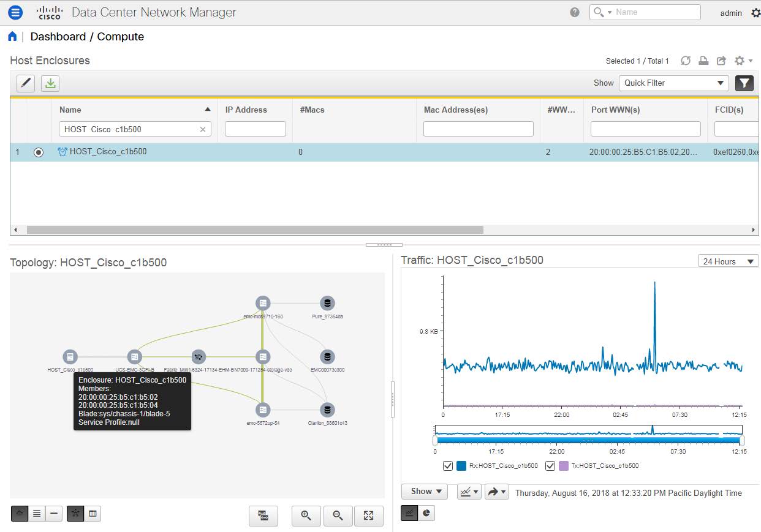Click the admin link in the top bar

(x=731, y=13)
